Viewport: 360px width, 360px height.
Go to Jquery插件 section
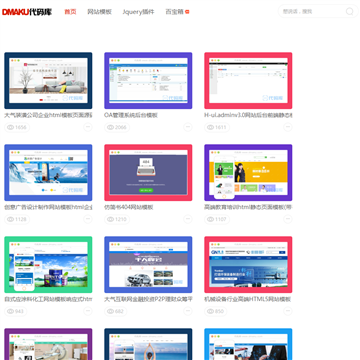click(138, 12)
